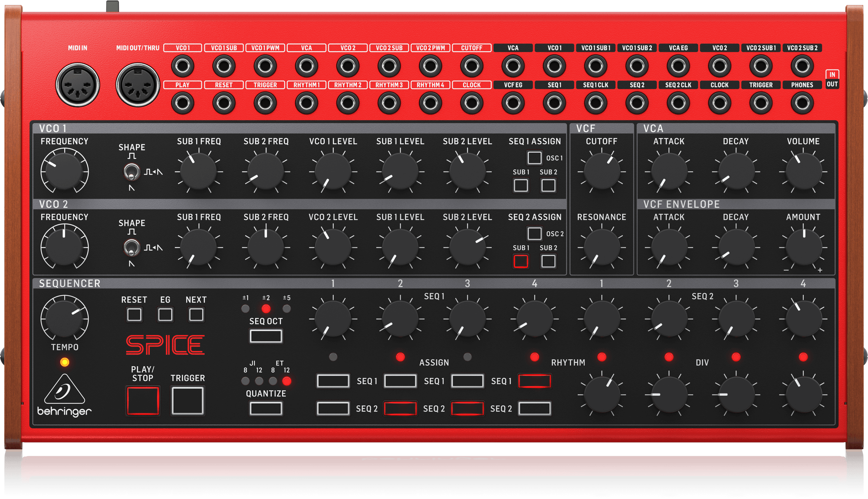Click the SEQ 2 CLK patch jack

[677, 103]
